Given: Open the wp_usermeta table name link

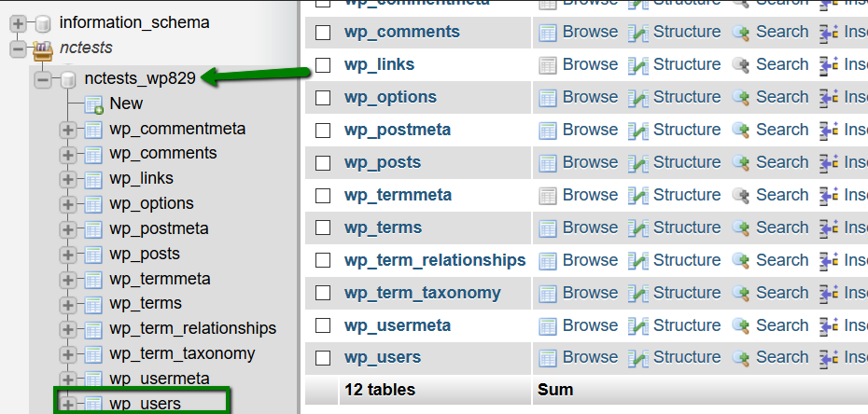Looking at the screenshot, I should (398, 325).
